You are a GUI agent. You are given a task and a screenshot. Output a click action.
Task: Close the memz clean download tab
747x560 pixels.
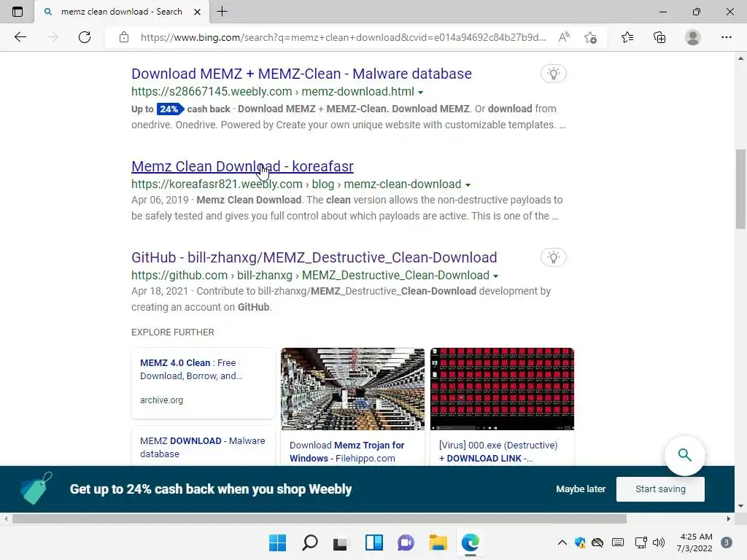click(x=197, y=12)
